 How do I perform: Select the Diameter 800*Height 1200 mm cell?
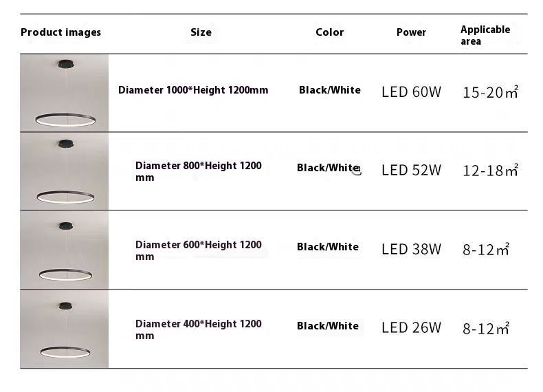point(198,171)
